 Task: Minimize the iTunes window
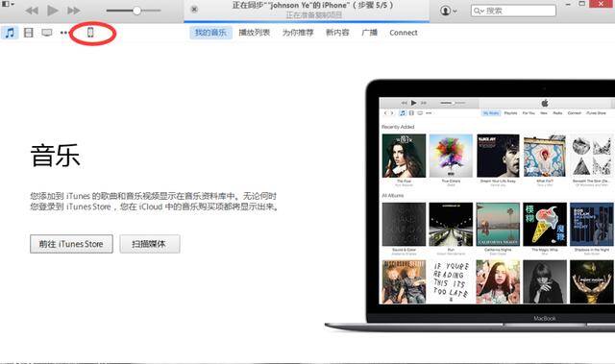coord(568,4)
